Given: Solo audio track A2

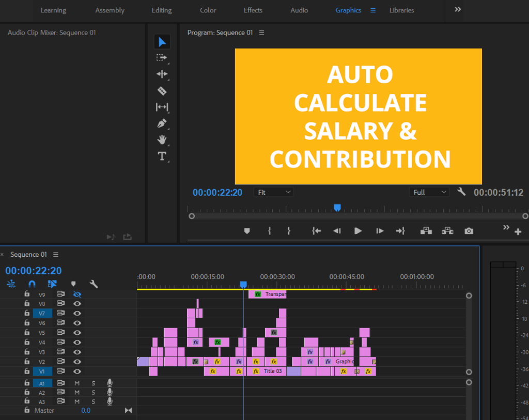Looking at the screenshot, I should 94,393.
